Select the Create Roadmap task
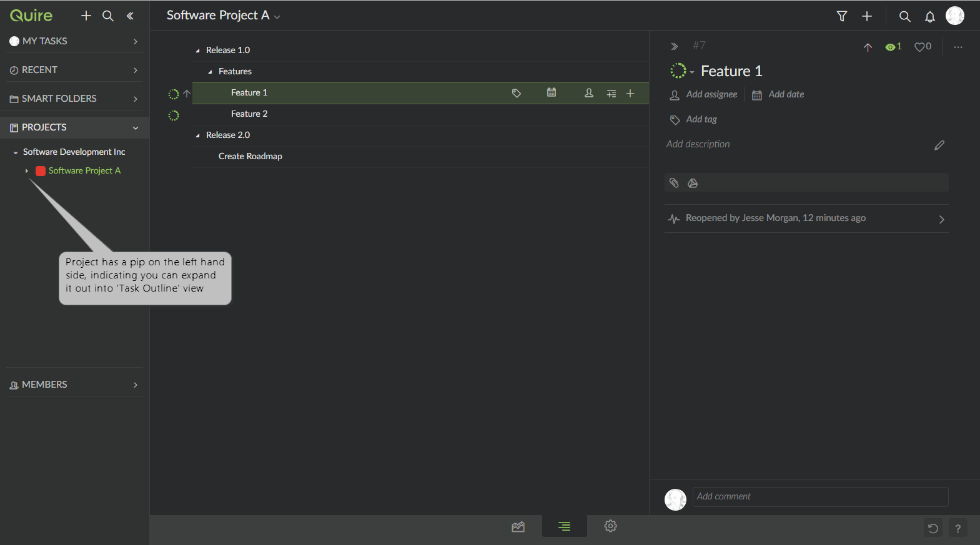 250,156
